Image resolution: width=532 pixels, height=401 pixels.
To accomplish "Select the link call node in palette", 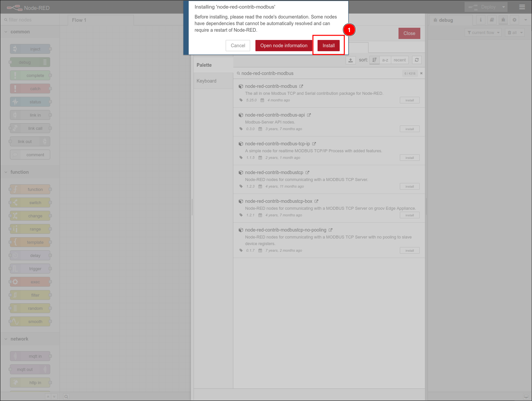I will (x=30, y=128).
